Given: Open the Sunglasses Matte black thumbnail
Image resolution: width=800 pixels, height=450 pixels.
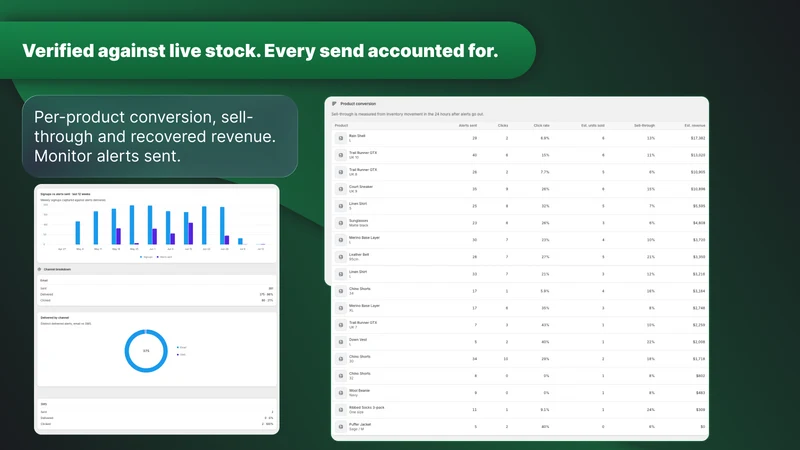Looking at the screenshot, I should (x=341, y=223).
